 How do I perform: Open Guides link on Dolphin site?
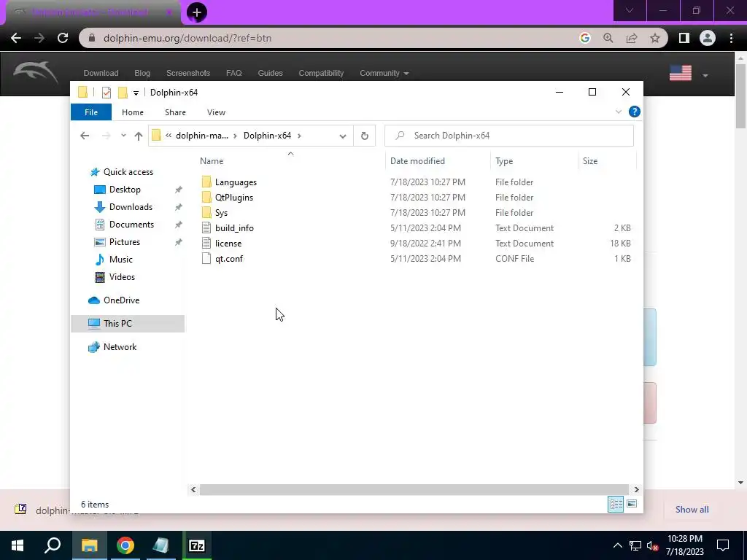tap(270, 74)
